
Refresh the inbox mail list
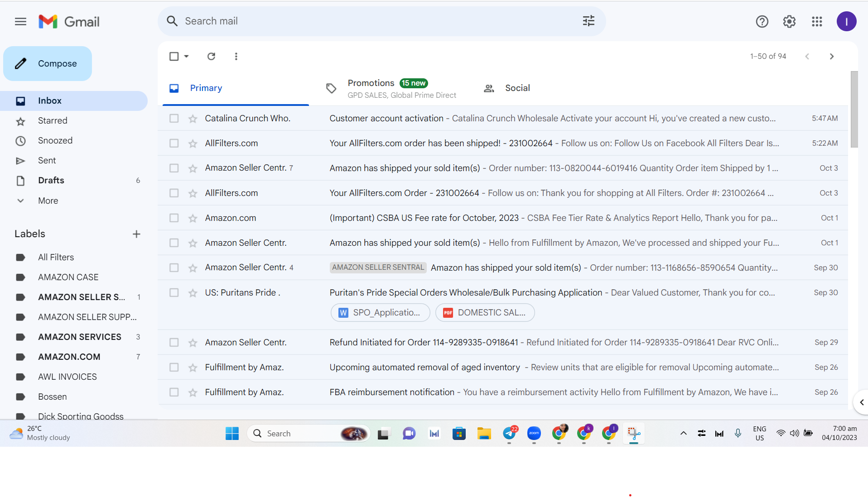[211, 56]
